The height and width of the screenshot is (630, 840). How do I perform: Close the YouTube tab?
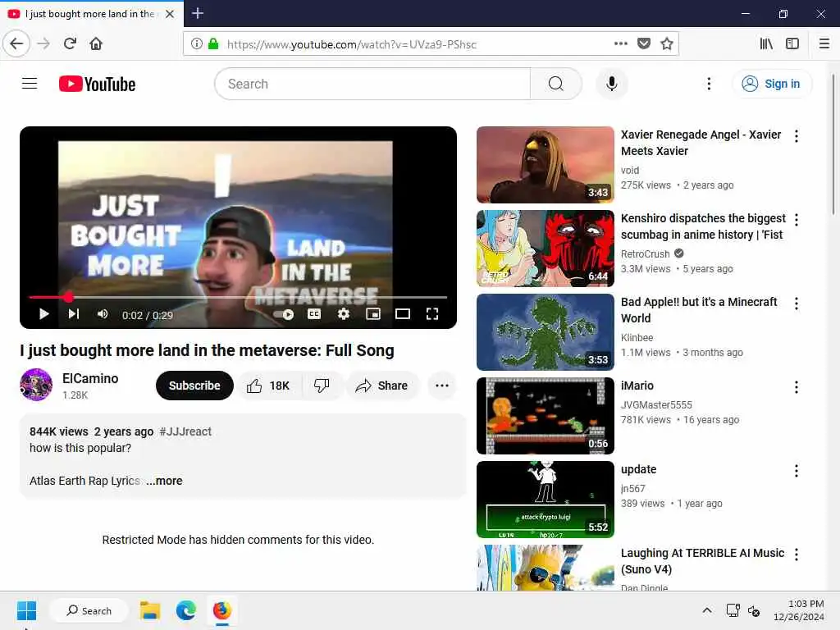170,14
